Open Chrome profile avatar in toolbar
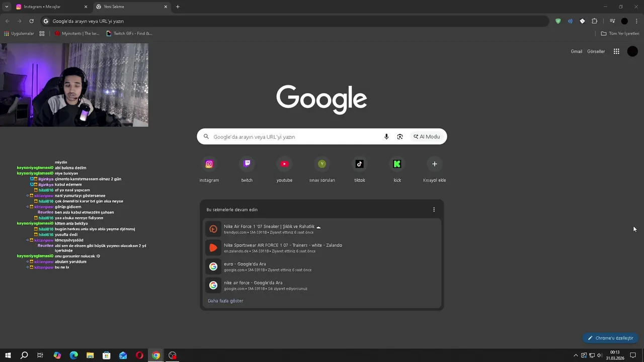644x362 pixels. click(x=624, y=21)
